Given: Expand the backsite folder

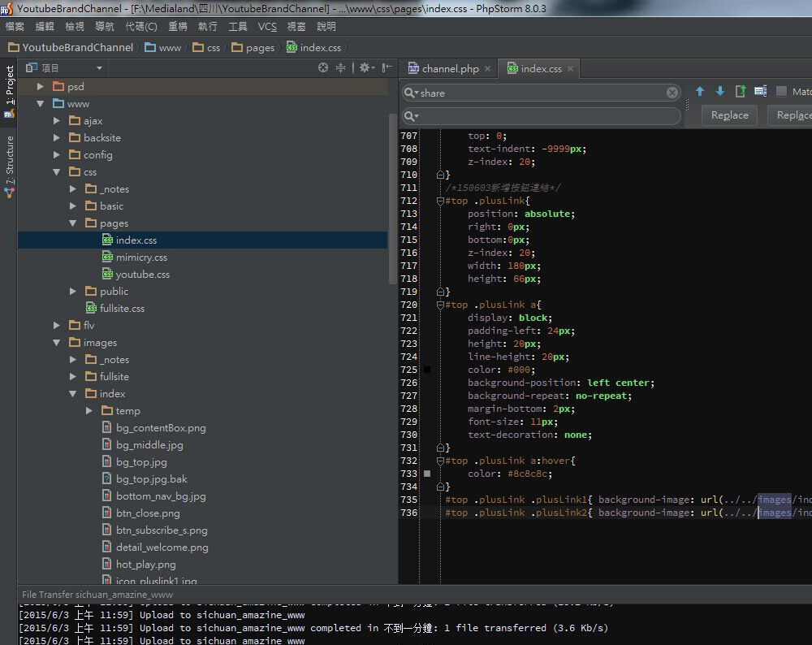Looking at the screenshot, I should pos(57,138).
